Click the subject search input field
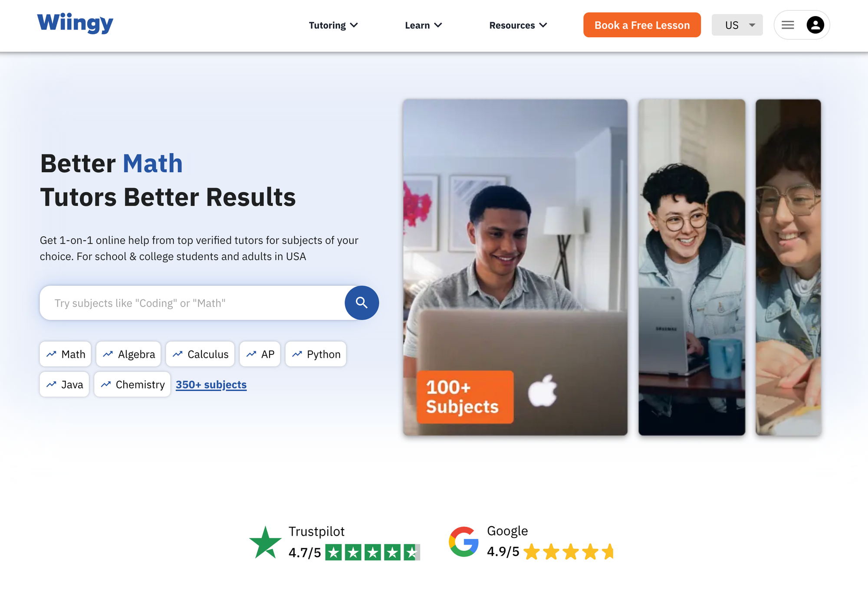 tap(192, 303)
